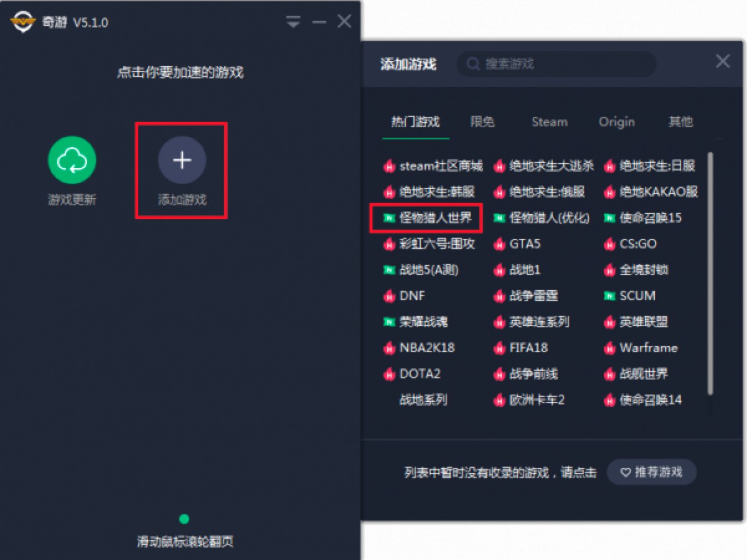The height and width of the screenshot is (560, 747).
Task: Click the green page indicator dot
Action: (184, 519)
